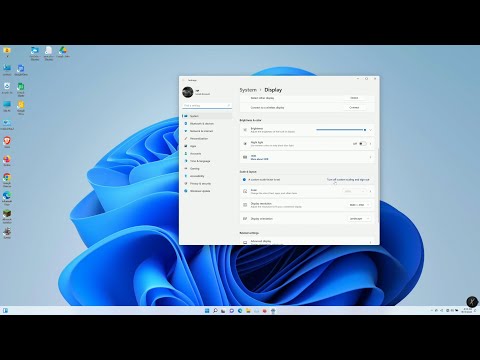Screen dimensions: 480x360
Task: Select Gaming in the Settings sidebar
Action: (x=207, y=169)
